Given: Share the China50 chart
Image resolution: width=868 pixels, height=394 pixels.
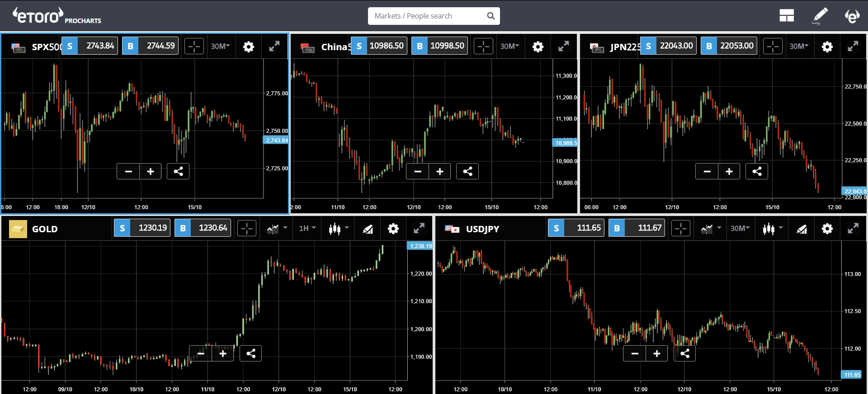Looking at the screenshot, I should coord(467,171).
